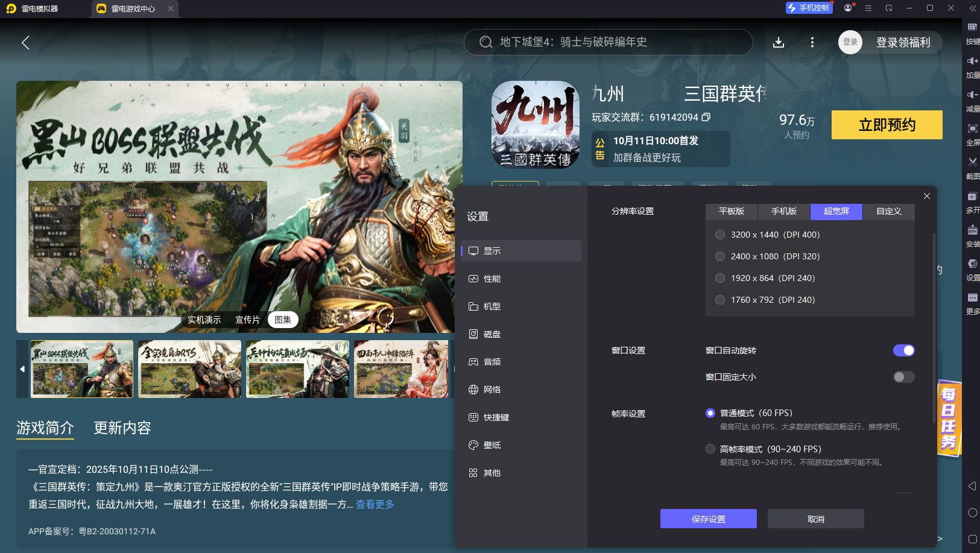Open 快捷键 shortcuts settings section
The image size is (980, 553).
point(521,417)
